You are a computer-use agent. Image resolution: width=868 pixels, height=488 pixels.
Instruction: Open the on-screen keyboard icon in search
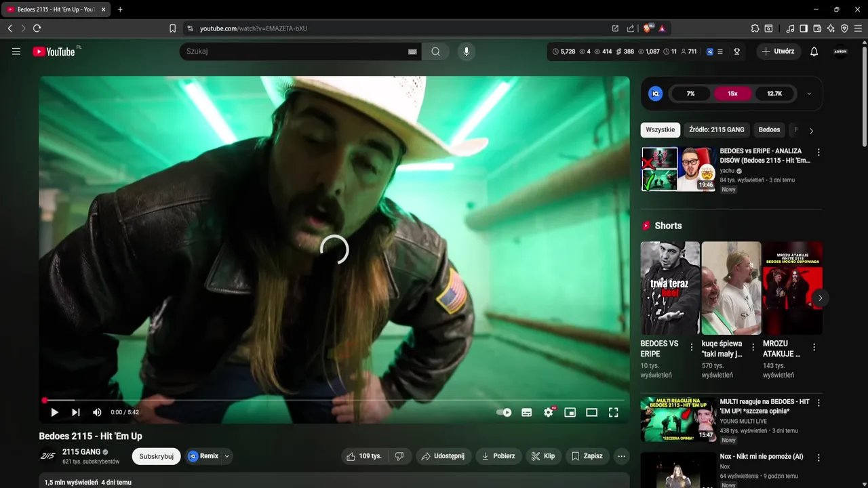tap(412, 52)
